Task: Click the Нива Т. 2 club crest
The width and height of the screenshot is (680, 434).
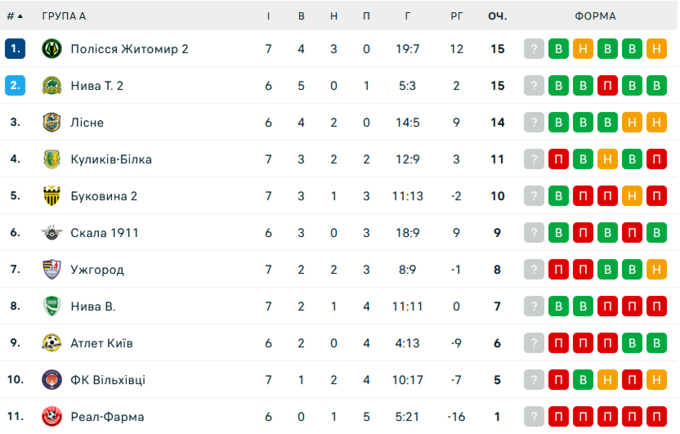Action: tap(52, 86)
